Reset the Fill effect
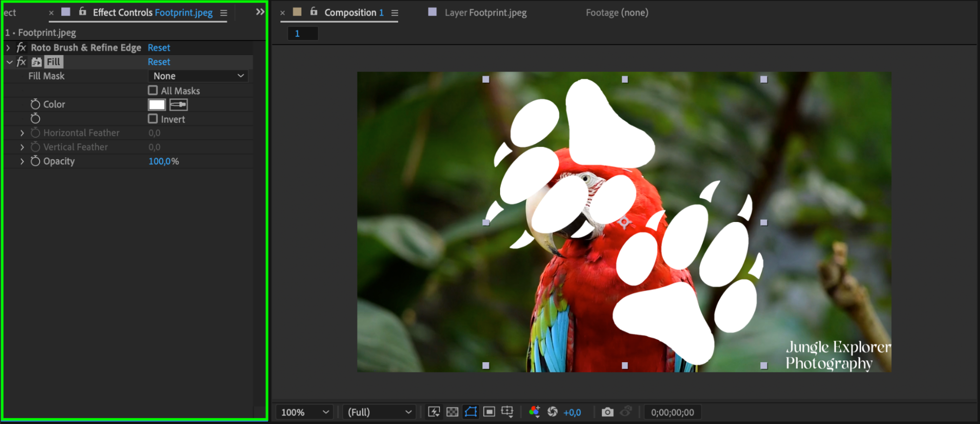980x424 pixels. 159,62
